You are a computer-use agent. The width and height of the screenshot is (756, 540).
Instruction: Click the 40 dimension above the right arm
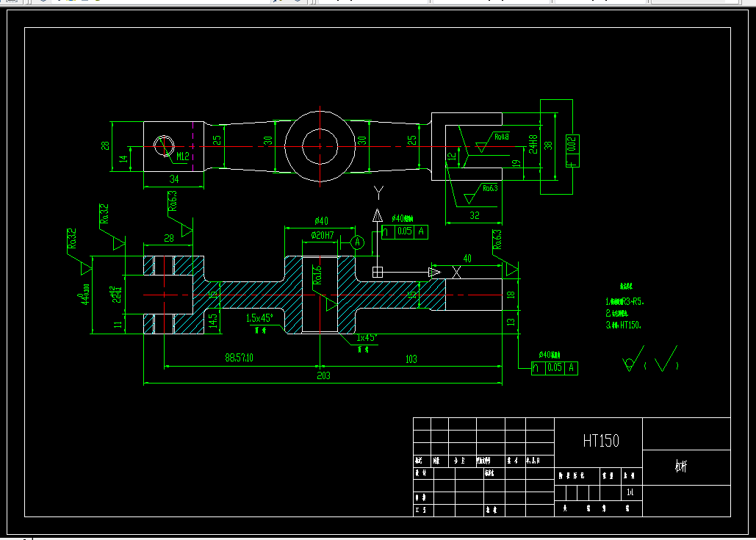coord(467,259)
